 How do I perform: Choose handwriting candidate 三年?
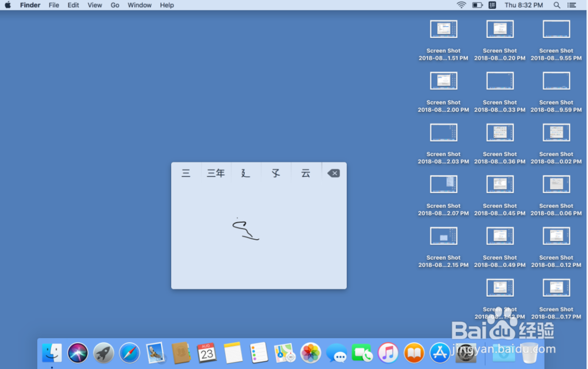[x=216, y=173]
